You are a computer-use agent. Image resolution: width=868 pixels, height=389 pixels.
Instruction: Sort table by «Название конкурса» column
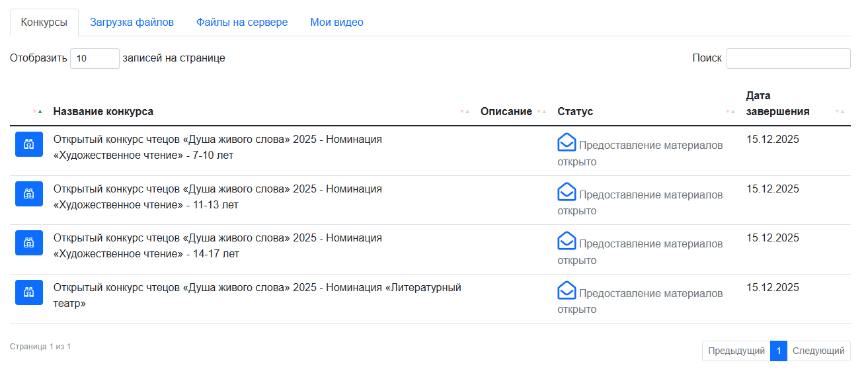pyautogui.click(x=103, y=111)
